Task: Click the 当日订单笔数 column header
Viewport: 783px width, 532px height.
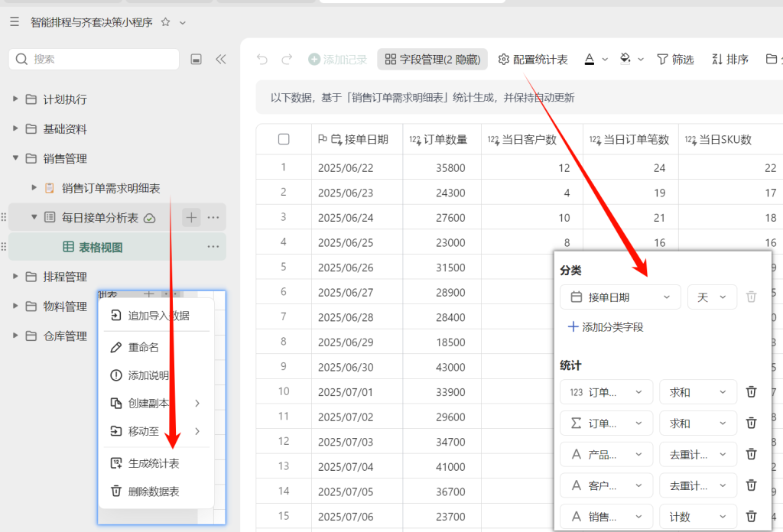Action: 631,139
